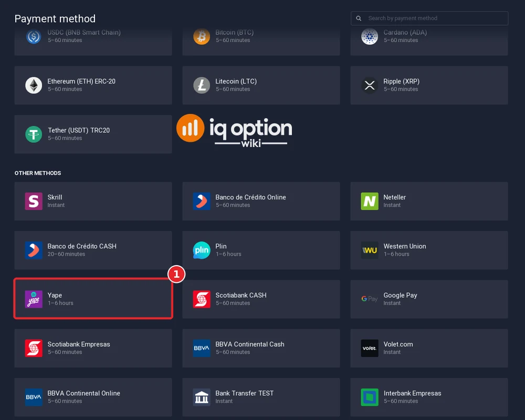Image resolution: width=525 pixels, height=420 pixels.
Task: Choose the BBVA Continental Cash label
Action: 250,344
